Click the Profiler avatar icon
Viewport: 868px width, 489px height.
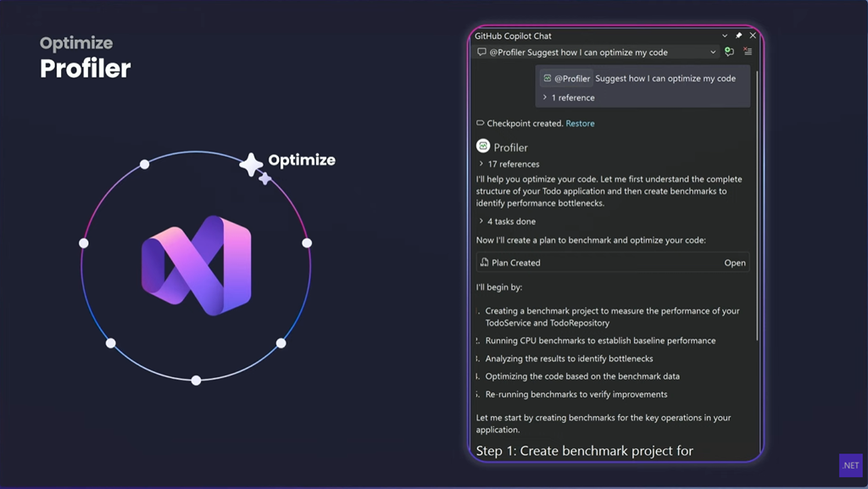tap(483, 147)
